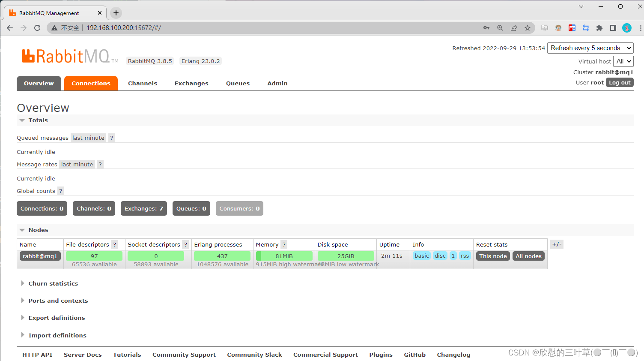Click the browser forward arrow
This screenshot has width=644, height=361.
point(24,28)
